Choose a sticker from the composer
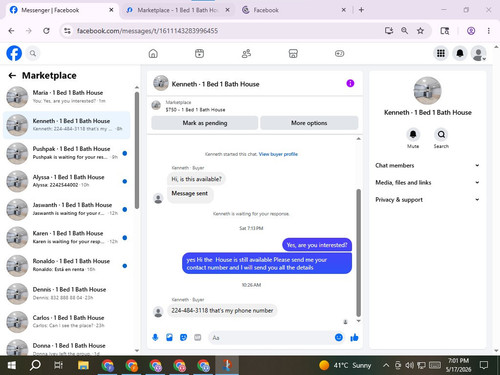The height and width of the screenshot is (375, 500). coord(183,338)
